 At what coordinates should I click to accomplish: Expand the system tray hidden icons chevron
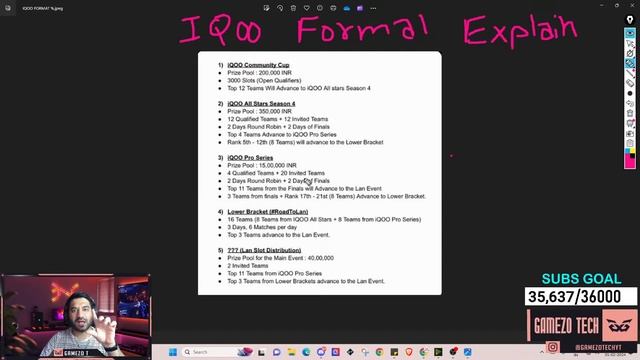pyautogui.click(x=542, y=352)
